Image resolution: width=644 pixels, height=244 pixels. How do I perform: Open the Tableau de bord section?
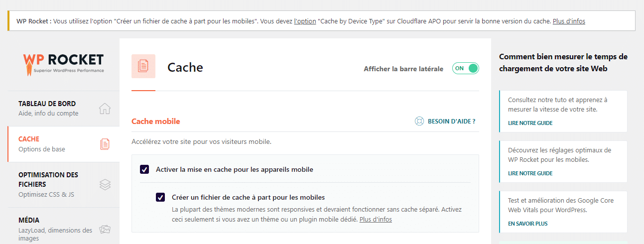(x=47, y=104)
